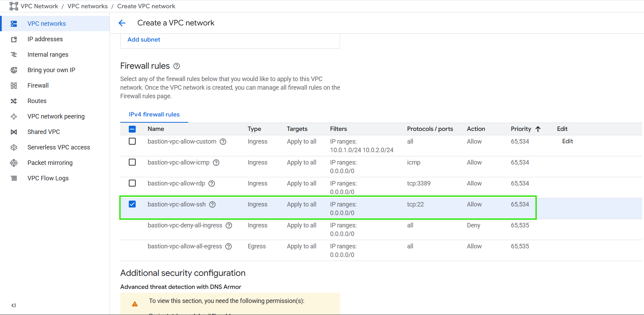Screen dimensions: 644x315
Task: Show help for bastion-vpc-allow-rdp rule
Action: pyautogui.click(x=212, y=183)
